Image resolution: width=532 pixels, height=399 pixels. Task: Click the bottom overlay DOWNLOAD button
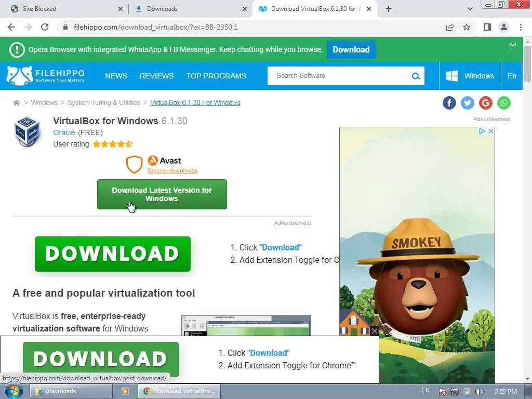[101, 360]
